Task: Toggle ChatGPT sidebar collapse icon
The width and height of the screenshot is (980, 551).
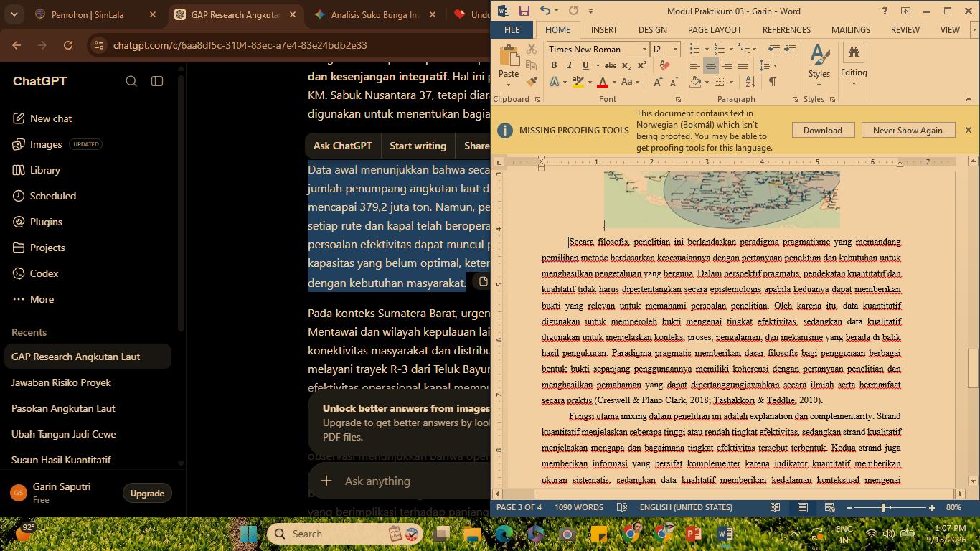Action: [x=157, y=81]
